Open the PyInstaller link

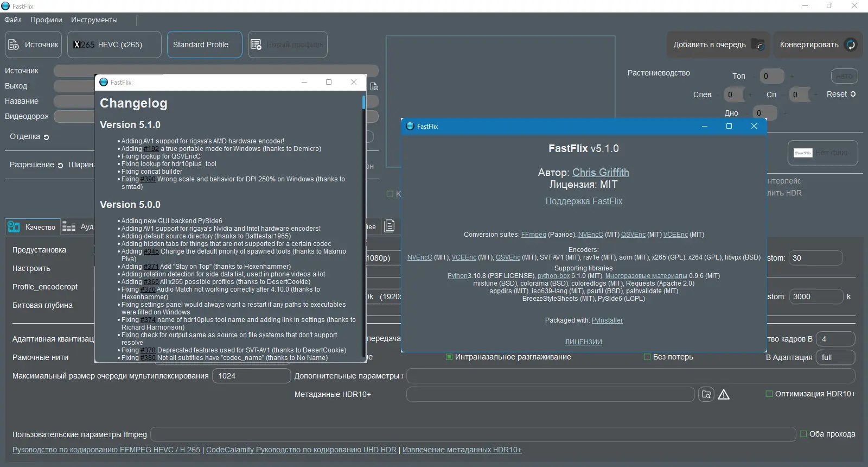point(607,320)
